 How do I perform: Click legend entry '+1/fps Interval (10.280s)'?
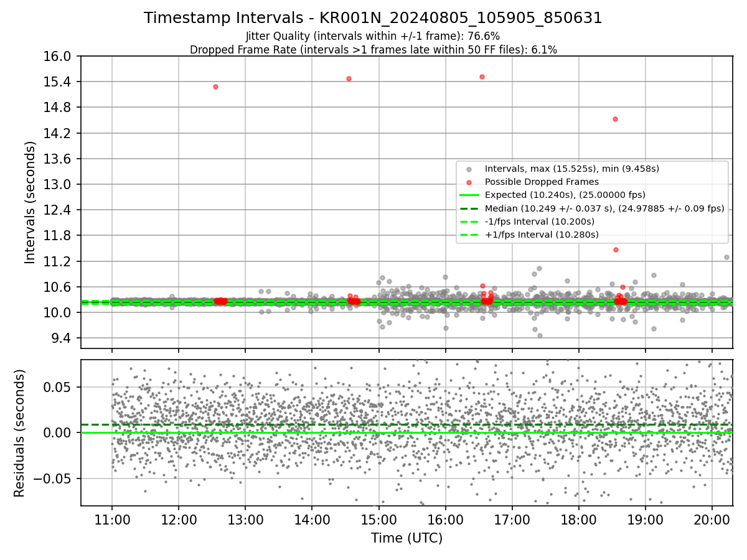[542, 235]
